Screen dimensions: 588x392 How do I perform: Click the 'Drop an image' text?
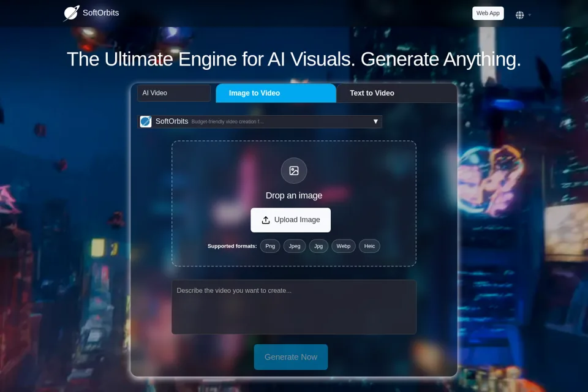tap(294, 195)
